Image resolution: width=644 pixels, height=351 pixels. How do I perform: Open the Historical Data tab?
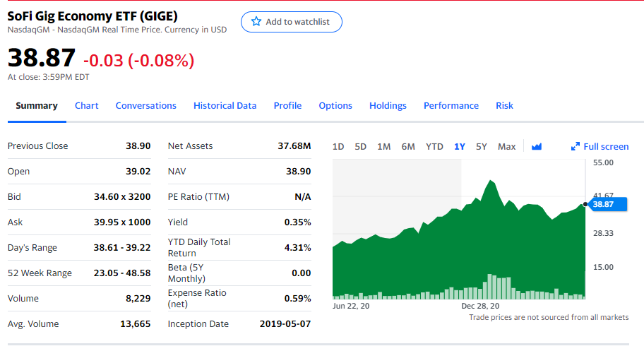point(225,106)
